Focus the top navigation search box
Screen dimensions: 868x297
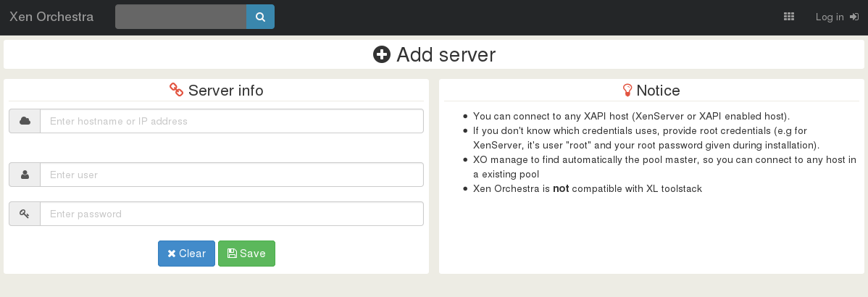pyautogui.click(x=180, y=17)
